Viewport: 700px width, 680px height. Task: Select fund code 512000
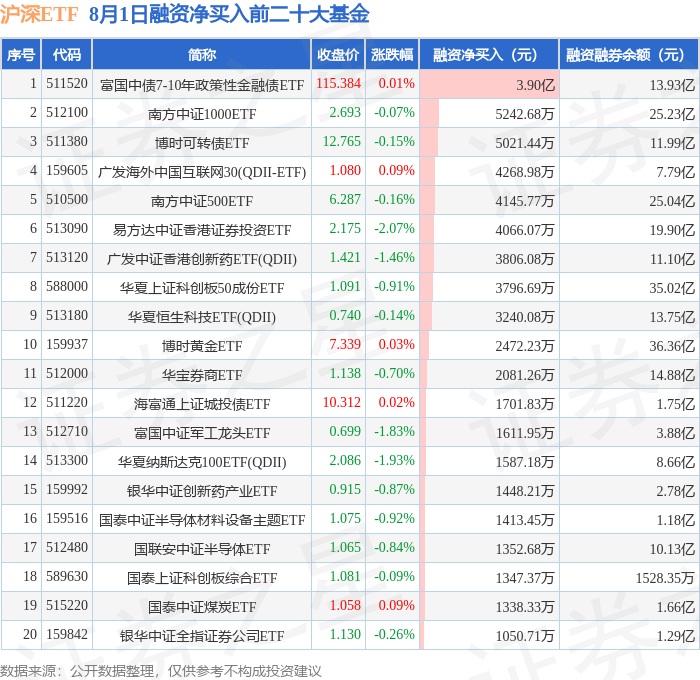click(x=67, y=374)
